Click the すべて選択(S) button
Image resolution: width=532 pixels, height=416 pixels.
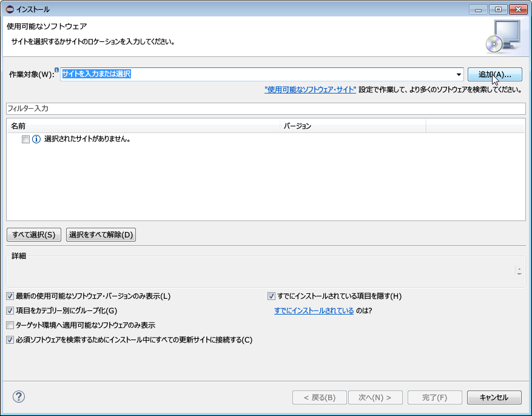pyautogui.click(x=34, y=234)
